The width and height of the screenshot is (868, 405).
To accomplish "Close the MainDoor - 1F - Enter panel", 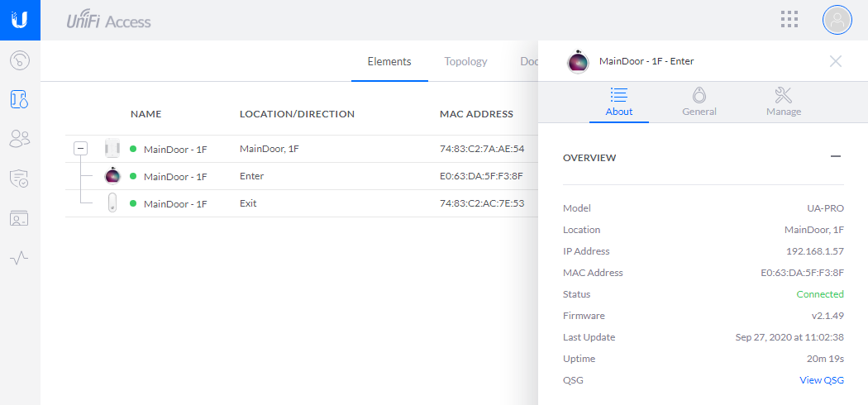I will coord(835,61).
